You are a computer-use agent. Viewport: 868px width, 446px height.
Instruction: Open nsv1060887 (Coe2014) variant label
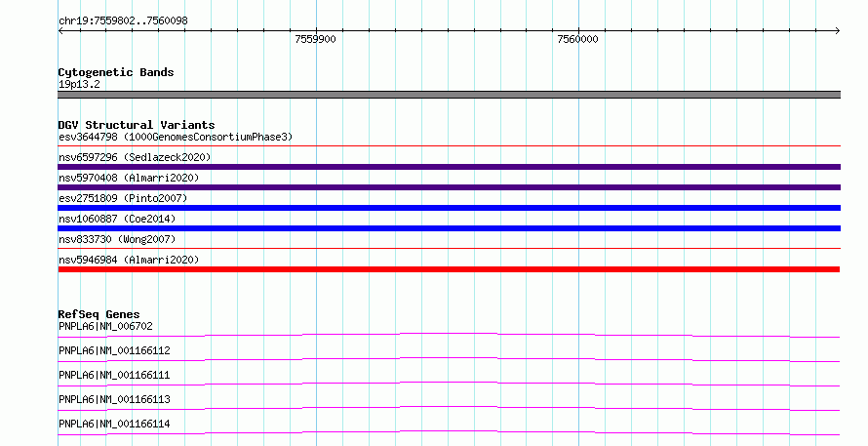[x=117, y=219]
